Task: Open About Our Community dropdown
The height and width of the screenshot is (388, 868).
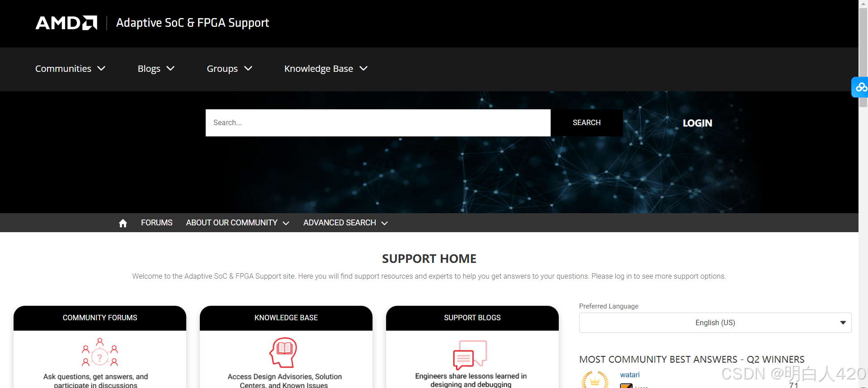Action: 237,223
